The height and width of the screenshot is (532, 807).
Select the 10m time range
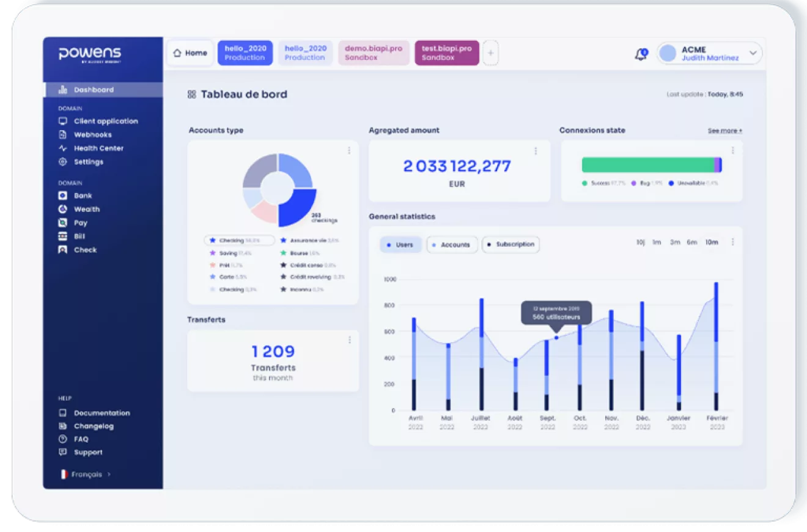(x=712, y=242)
